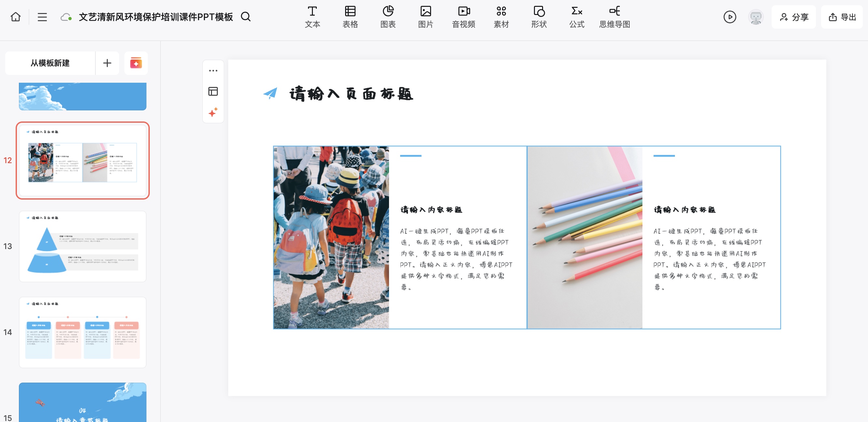Click the document title 文艺清新风环境保护培训课件PPT模板
This screenshot has width=868, height=422.
click(x=156, y=17)
